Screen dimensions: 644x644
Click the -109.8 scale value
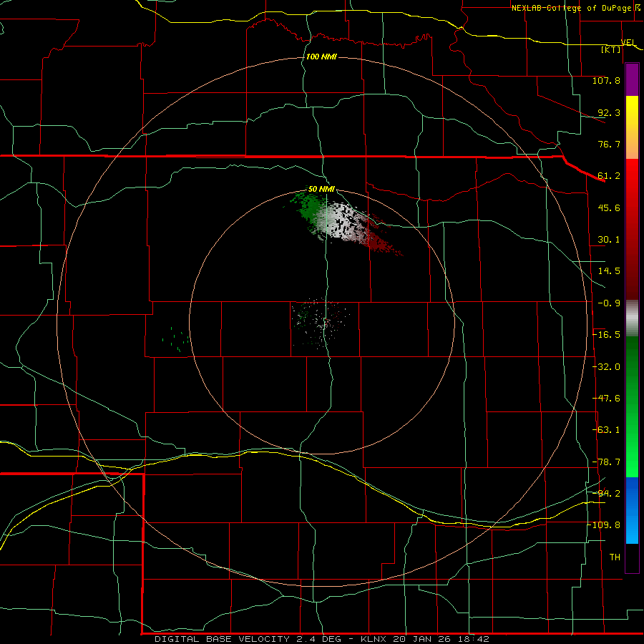click(x=603, y=525)
